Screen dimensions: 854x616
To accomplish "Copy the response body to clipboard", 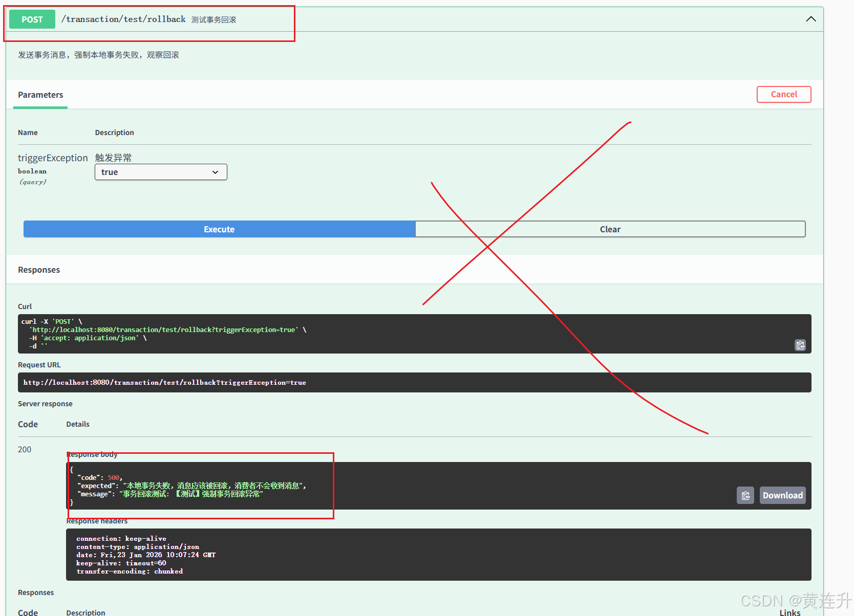I will pyautogui.click(x=745, y=495).
